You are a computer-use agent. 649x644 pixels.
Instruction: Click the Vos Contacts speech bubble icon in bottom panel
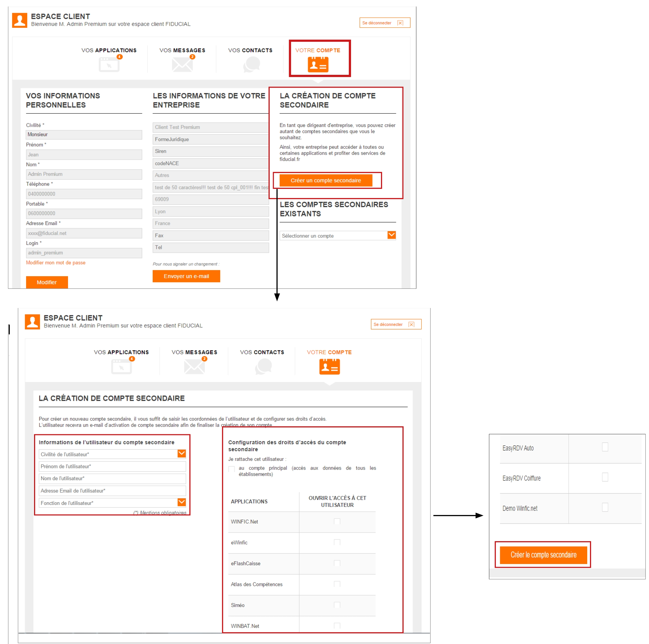(x=263, y=366)
